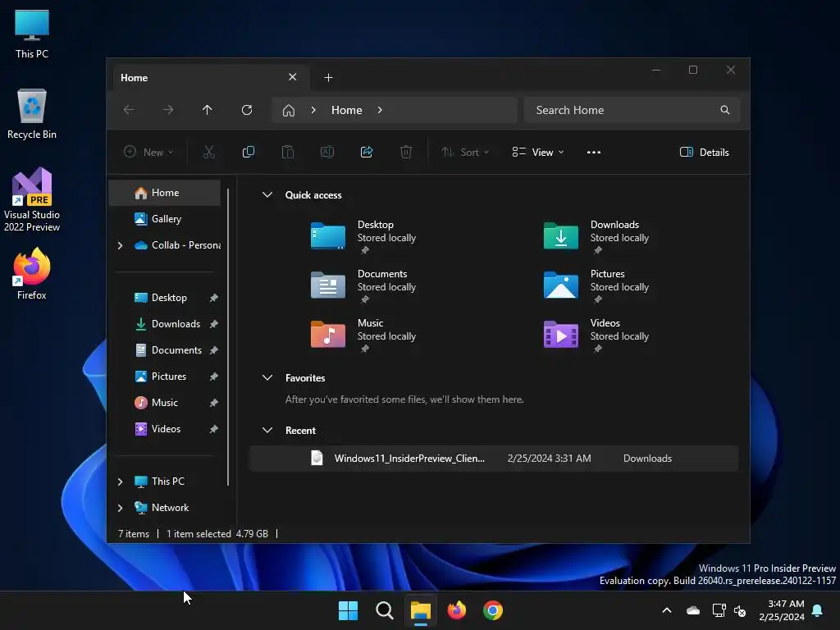Click Firefox icon in the taskbar
Screen dimensions: 840x630
[x=456, y=610]
